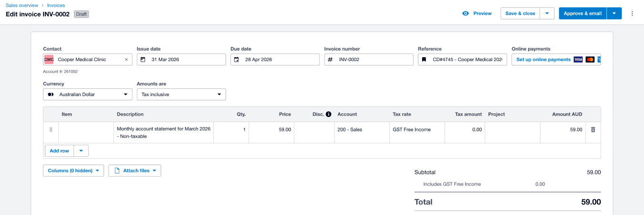Click Set up online payments link

coord(543,60)
